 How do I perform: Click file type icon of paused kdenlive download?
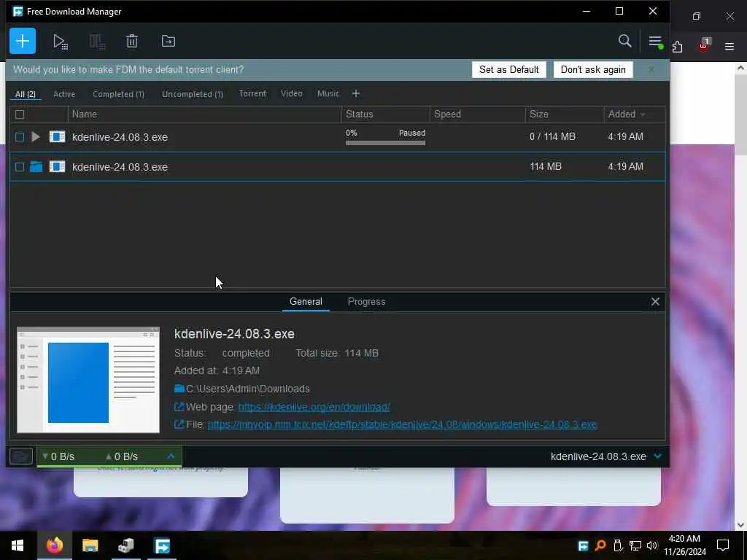(x=57, y=137)
